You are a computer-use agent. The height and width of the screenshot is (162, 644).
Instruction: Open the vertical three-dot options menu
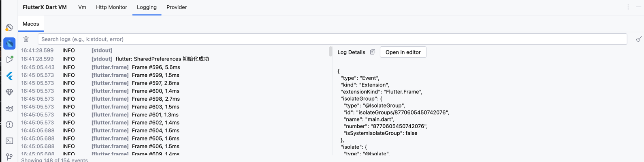point(628,7)
